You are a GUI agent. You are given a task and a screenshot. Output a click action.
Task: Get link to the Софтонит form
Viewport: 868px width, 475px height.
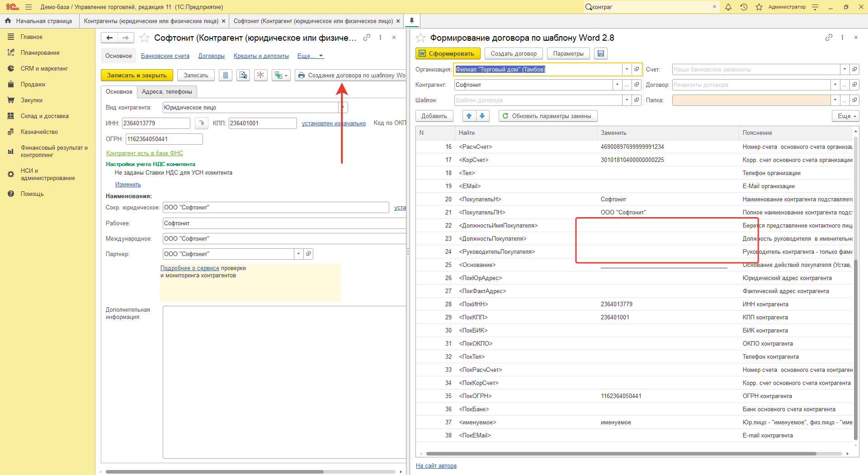367,38
